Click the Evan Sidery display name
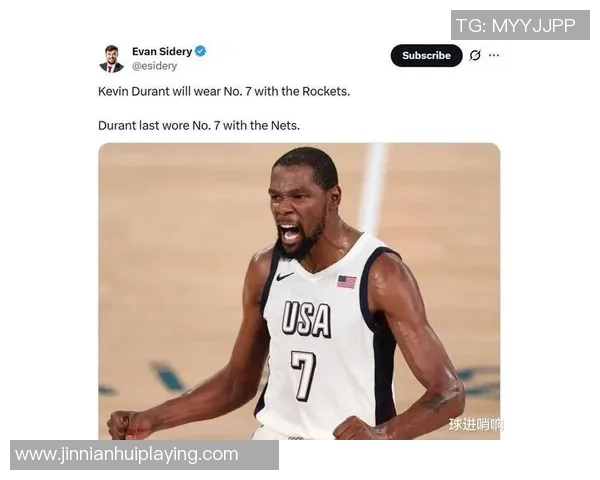 (162, 51)
